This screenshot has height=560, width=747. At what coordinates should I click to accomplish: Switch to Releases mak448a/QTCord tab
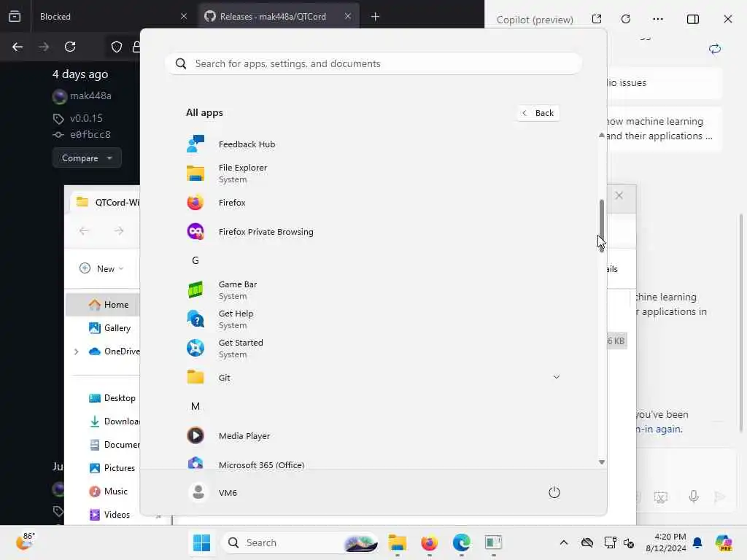point(279,17)
